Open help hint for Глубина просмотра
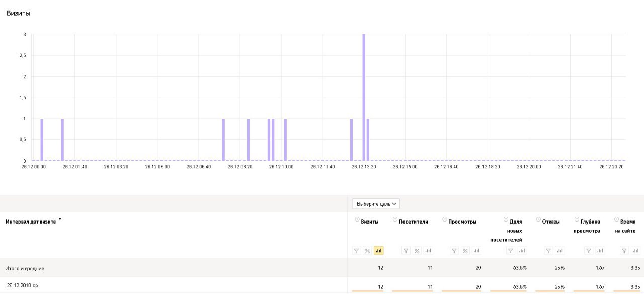The height and width of the screenshot is (294, 644). (577, 219)
